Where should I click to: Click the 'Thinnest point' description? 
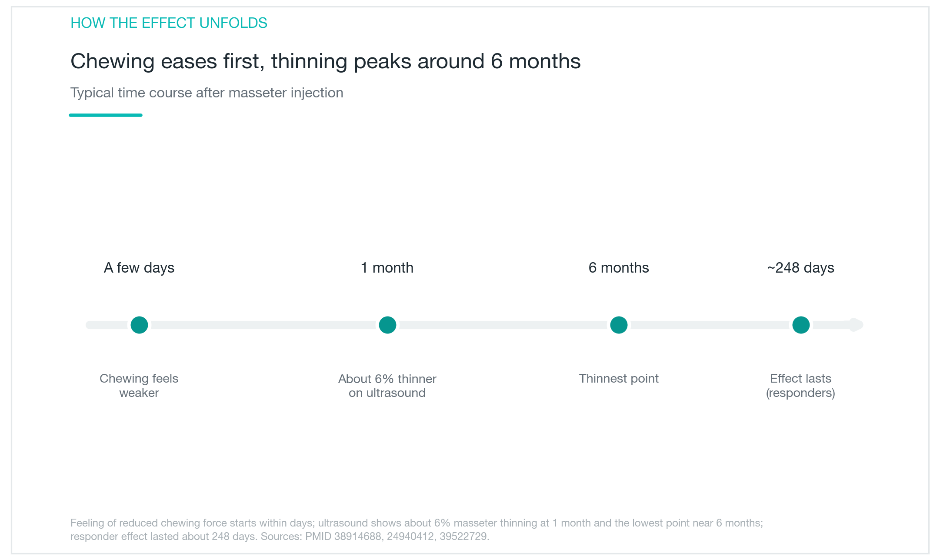pyautogui.click(x=619, y=379)
